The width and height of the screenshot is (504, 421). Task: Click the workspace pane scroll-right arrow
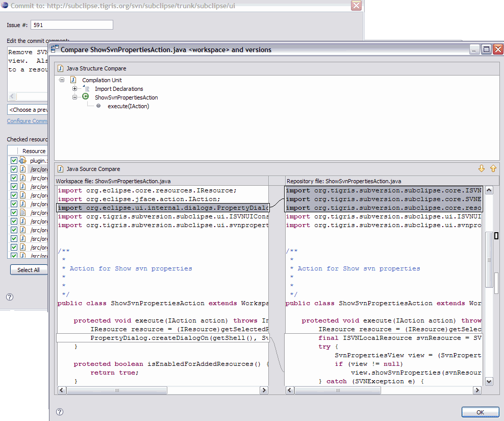(264, 390)
